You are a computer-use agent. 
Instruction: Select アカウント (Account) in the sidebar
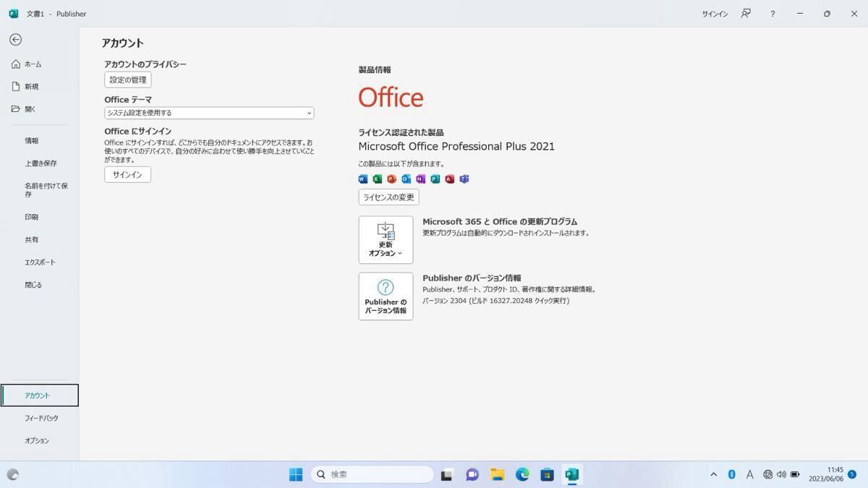coord(39,395)
